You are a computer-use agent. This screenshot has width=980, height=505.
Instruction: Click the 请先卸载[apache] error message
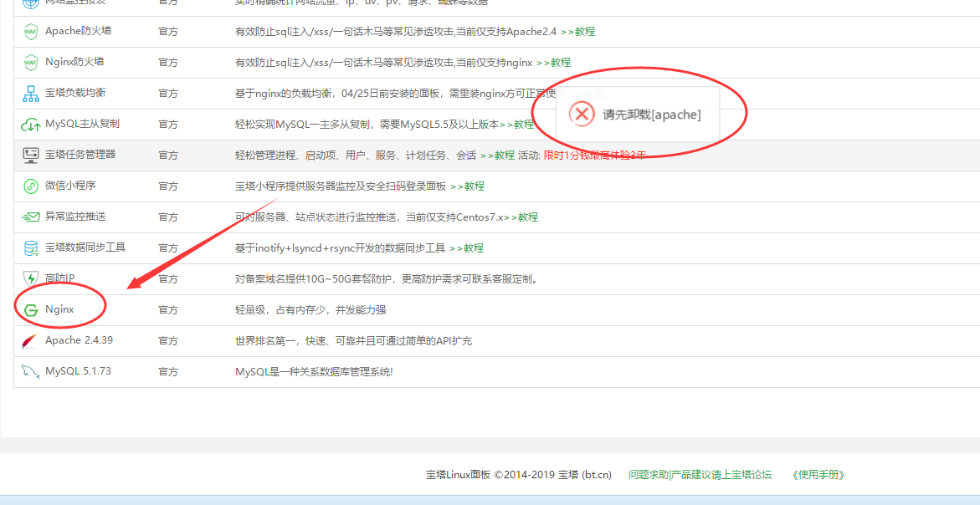coord(652,115)
